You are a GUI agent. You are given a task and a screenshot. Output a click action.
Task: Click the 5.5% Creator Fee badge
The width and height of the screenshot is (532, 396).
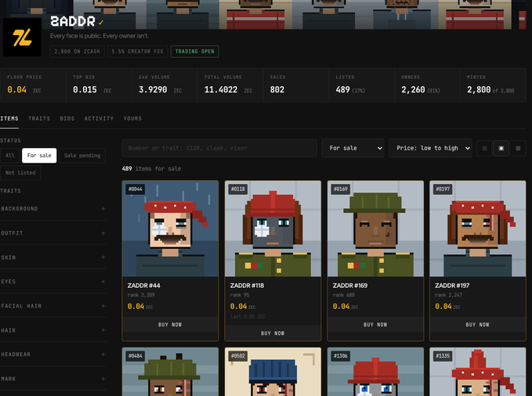pos(137,52)
